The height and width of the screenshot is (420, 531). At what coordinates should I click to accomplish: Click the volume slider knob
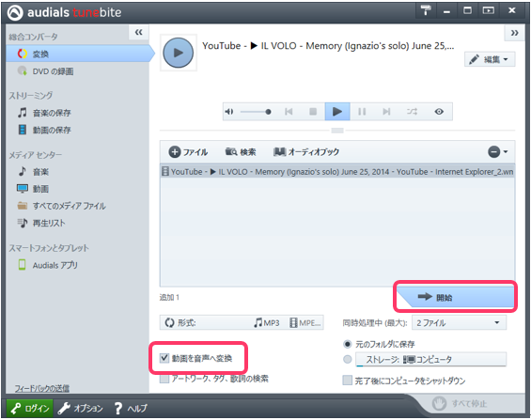(x=268, y=112)
